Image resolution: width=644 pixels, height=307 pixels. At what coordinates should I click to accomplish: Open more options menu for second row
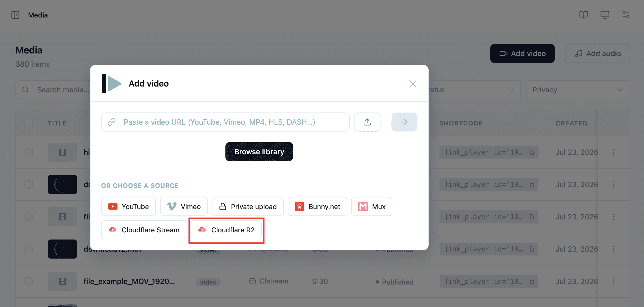tap(614, 184)
